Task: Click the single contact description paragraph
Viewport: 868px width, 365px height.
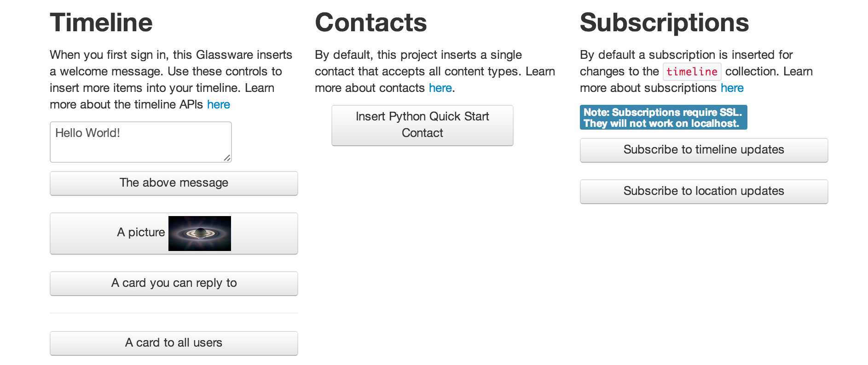Action: pos(435,71)
